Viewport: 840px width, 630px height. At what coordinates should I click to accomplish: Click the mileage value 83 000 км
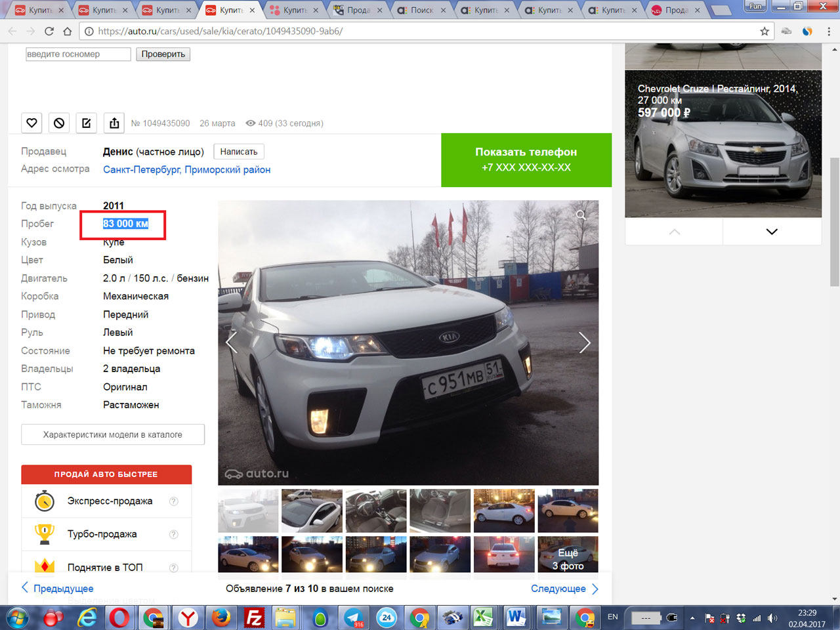(x=125, y=224)
